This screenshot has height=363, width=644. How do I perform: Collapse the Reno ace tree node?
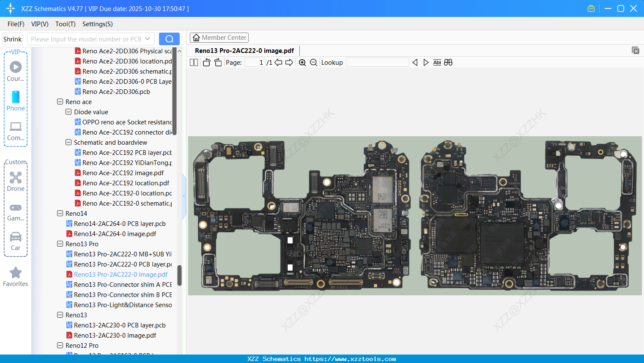click(x=60, y=102)
